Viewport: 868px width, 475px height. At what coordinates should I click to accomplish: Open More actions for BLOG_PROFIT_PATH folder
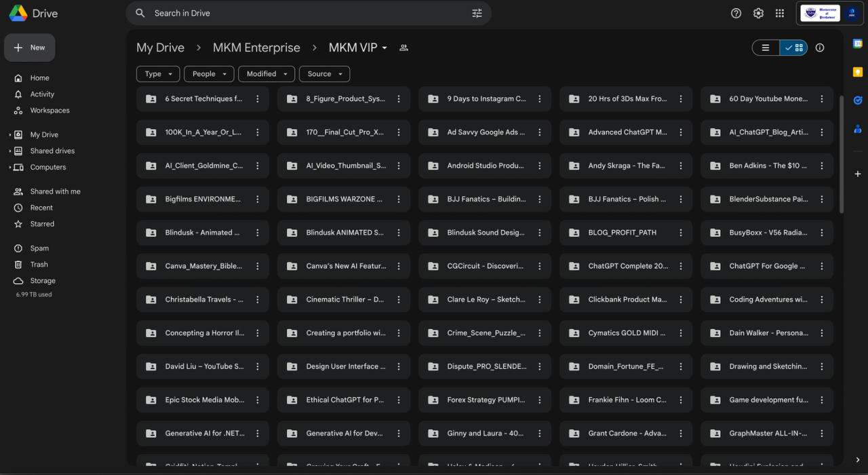coord(681,233)
